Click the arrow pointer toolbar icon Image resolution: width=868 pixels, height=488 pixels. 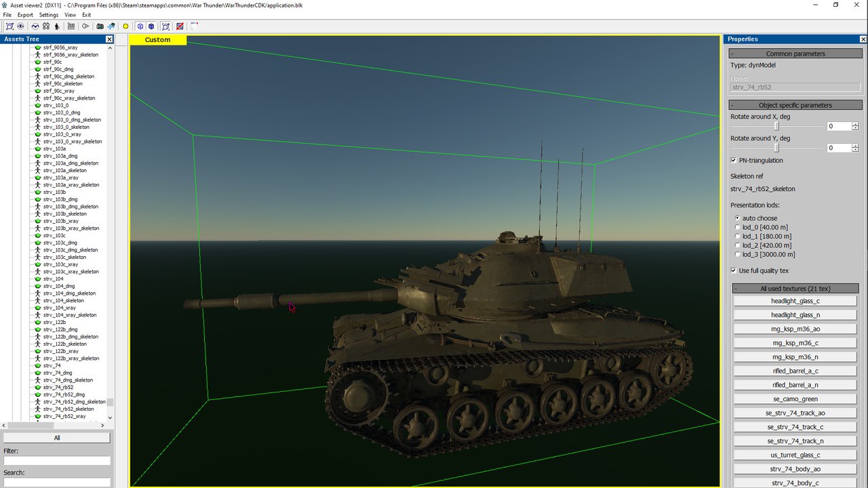pos(85,26)
